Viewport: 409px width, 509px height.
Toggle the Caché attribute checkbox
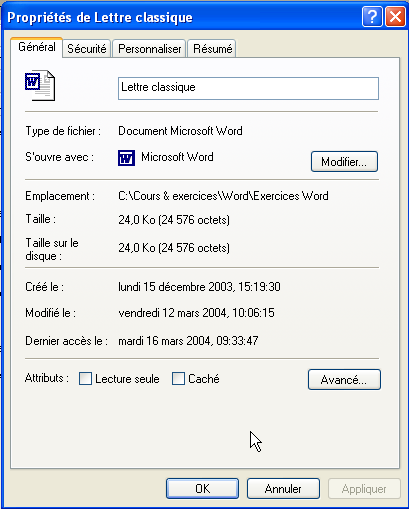pyautogui.click(x=178, y=379)
